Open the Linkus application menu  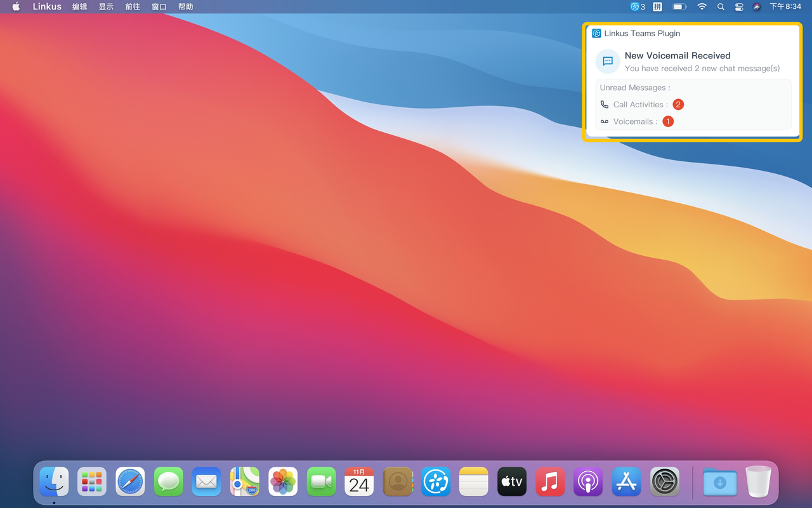tap(47, 6)
